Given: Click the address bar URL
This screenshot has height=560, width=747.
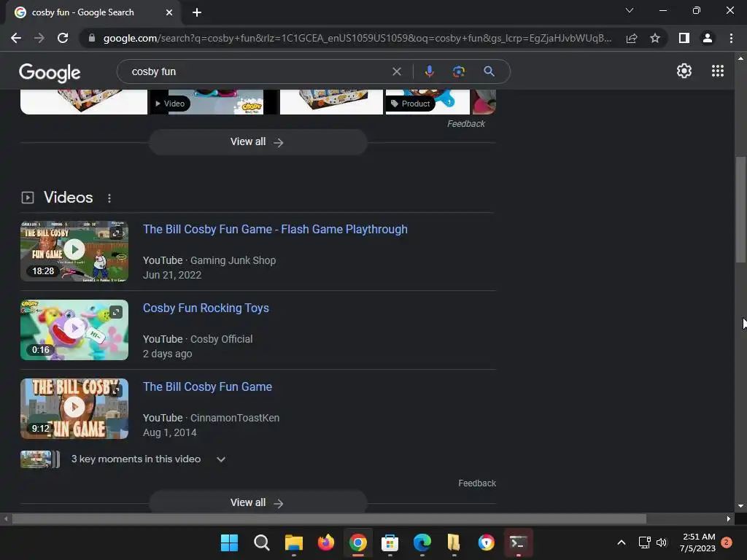Looking at the screenshot, I should (x=357, y=38).
